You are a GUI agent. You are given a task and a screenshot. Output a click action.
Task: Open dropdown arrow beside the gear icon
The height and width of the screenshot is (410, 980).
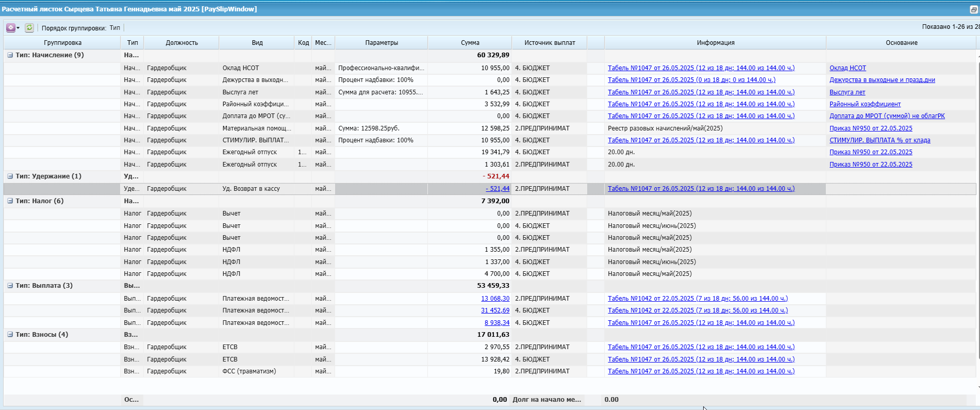pos(18,28)
